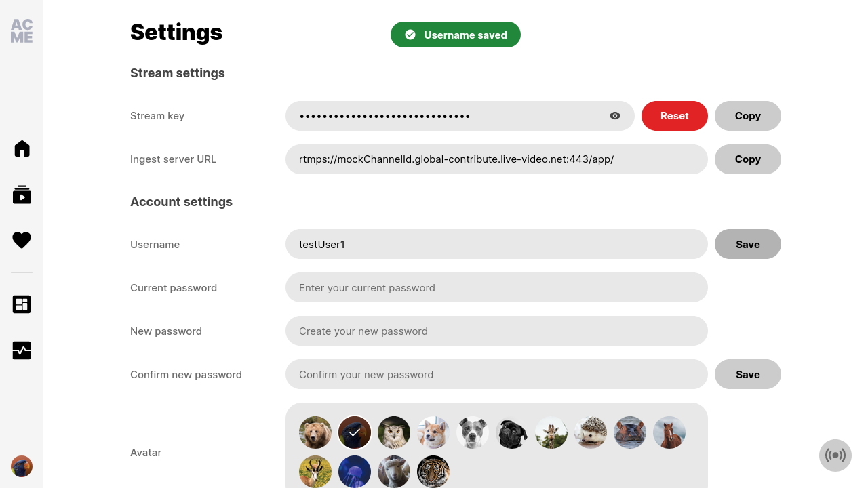Image resolution: width=868 pixels, height=488 pixels.
Task: Open the video library icon in sidebar
Action: pos(22,195)
